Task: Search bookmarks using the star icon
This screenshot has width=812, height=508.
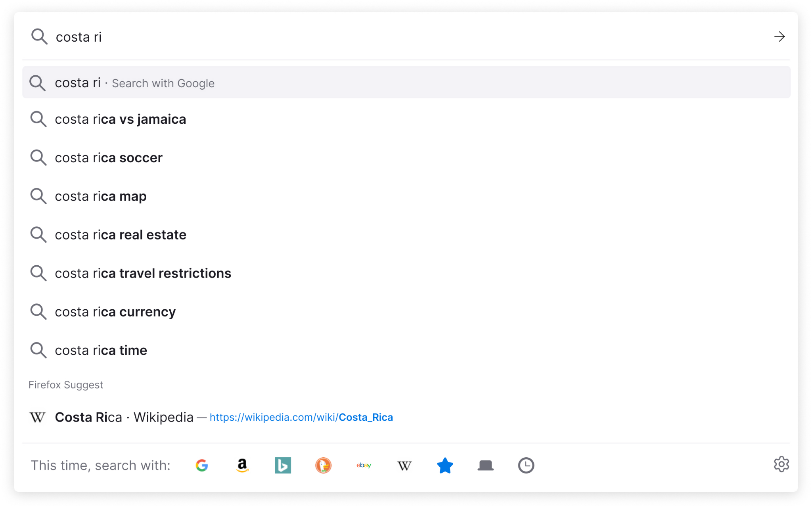Action: tap(445, 465)
